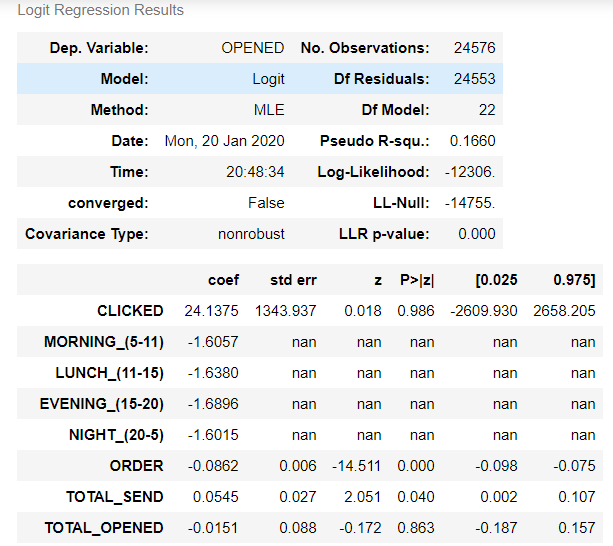This screenshot has width=613, height=546.
Task: Select the 'Logit Regression Results' title
Action: coord(100,11)
